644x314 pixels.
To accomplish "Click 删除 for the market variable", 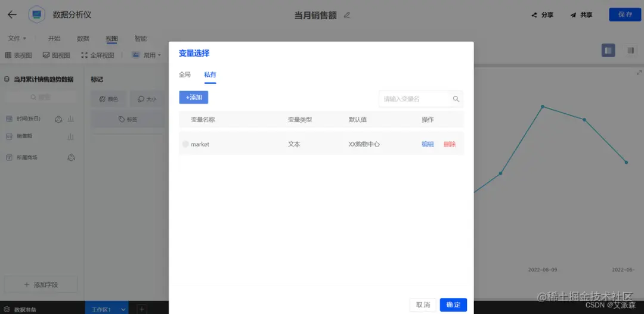I will [x=450, y=144].
